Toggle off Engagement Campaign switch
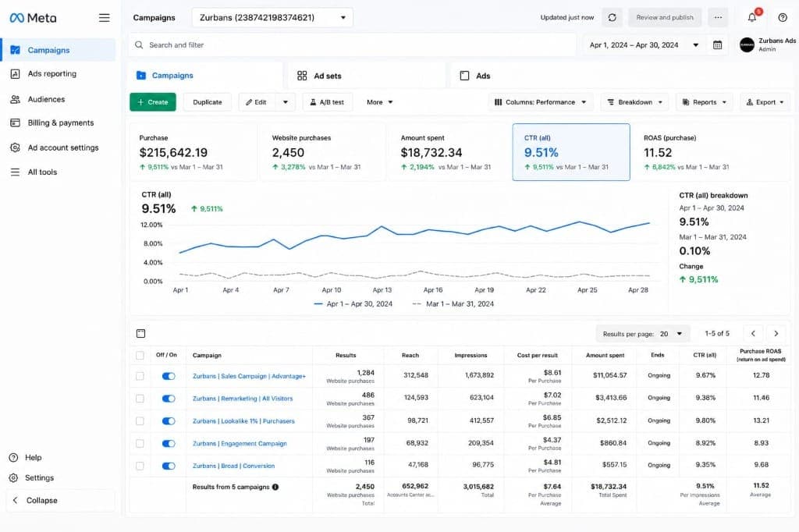799x532 pixels. coord(169,443)
